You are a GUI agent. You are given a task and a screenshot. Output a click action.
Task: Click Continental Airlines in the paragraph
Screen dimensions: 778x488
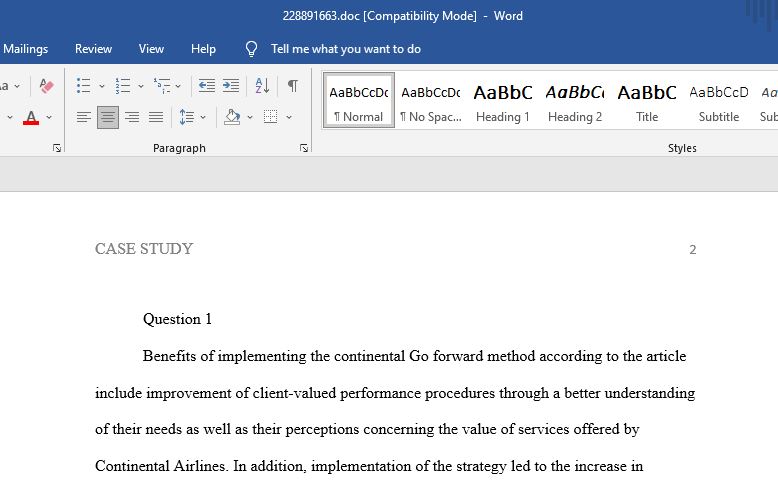pos(161,466)
